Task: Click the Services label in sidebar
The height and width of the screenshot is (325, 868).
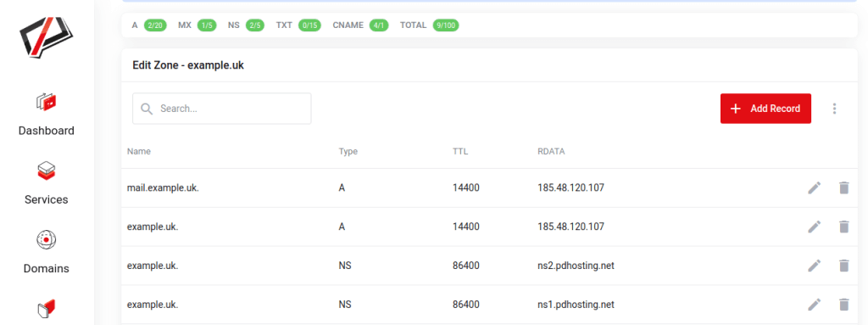Action: (47, 199)
